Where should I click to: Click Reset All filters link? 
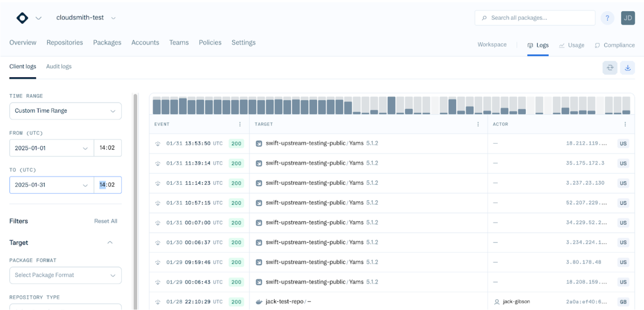(105, 221)
